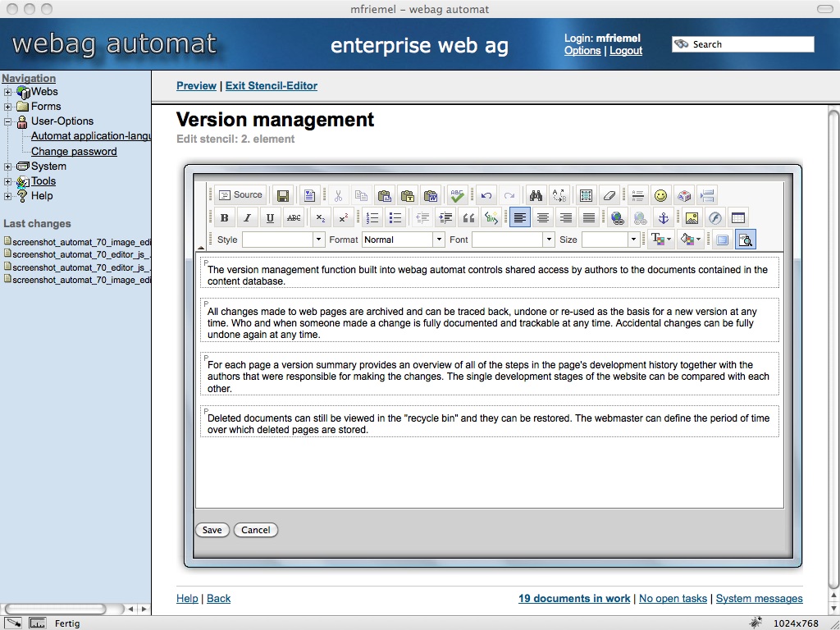Insert a page break via toolbar icon
This screenshot has width=840, height=630.
[x=707, y=195]
